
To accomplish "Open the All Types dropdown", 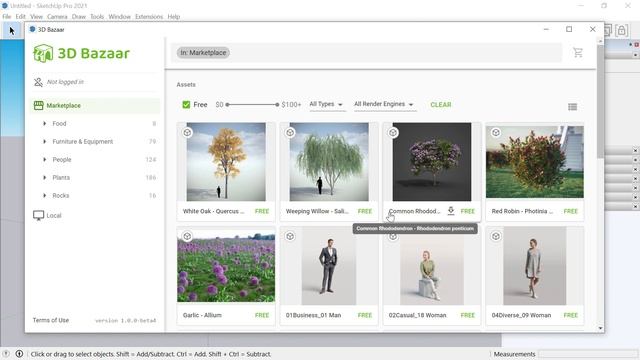I will coord(326,104).
